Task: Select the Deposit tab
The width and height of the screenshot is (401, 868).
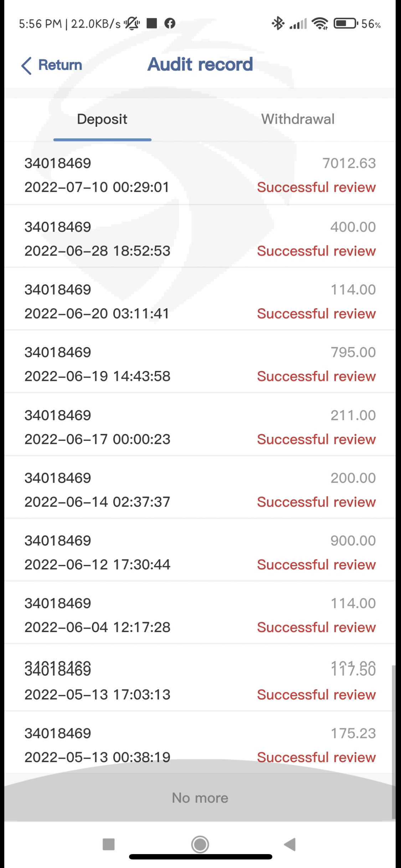Action: [102, 119]
